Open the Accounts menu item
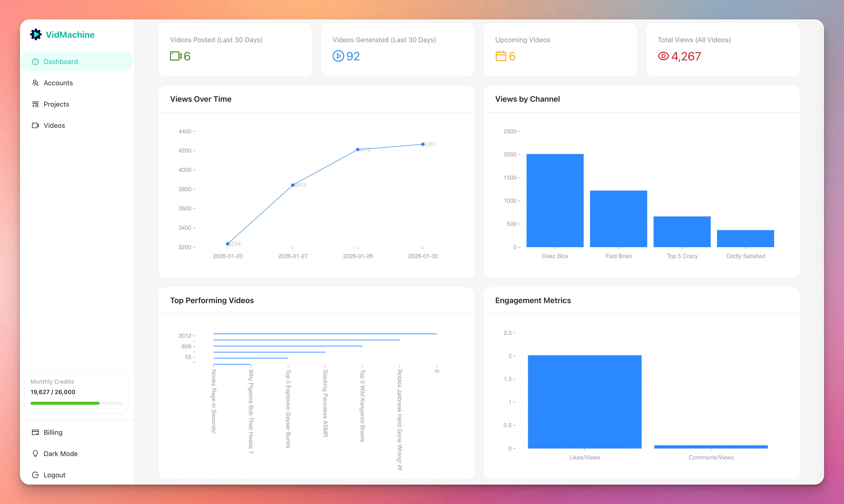The image size is (844, 504). (58, 83)
